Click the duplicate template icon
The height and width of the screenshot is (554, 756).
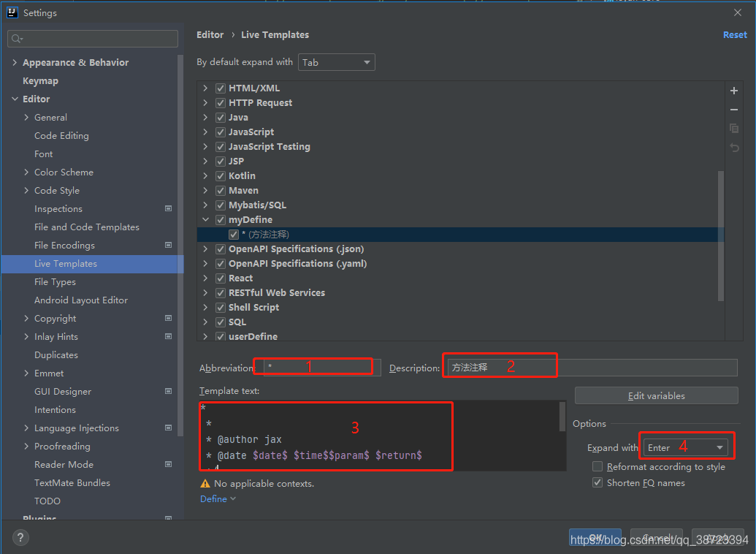pos(734,129)
